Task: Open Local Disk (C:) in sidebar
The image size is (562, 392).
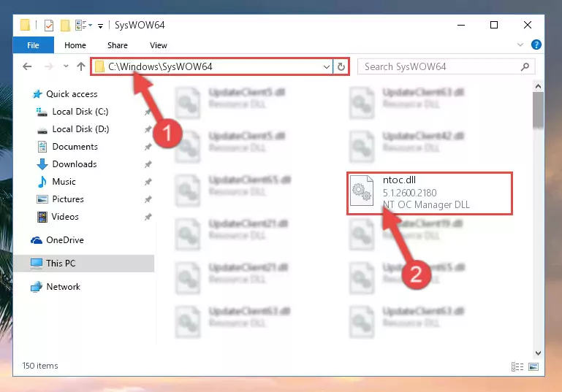Action: [80, 112]
